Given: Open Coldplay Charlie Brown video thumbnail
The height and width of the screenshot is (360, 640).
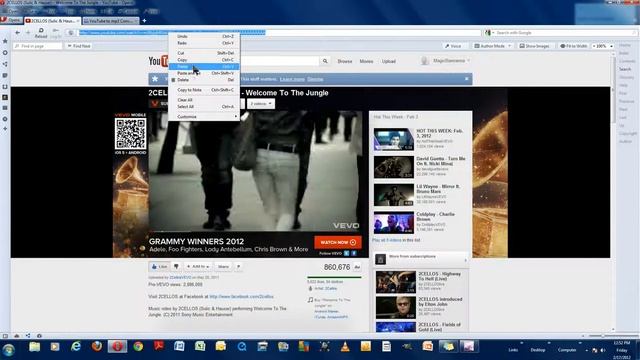Looking at the screenshot, I should (x=393, y=222).
